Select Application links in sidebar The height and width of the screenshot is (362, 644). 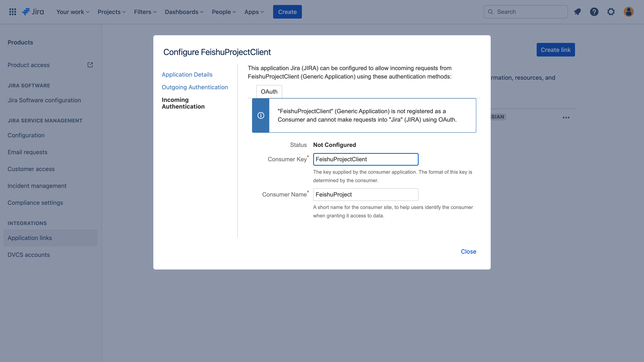[x=50, y=238]
